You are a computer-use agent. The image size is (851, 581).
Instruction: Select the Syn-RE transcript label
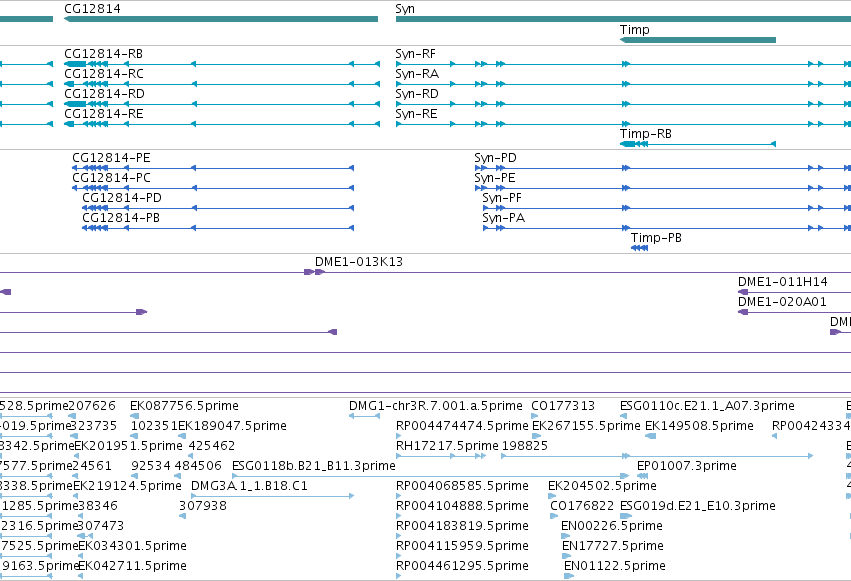416,114
